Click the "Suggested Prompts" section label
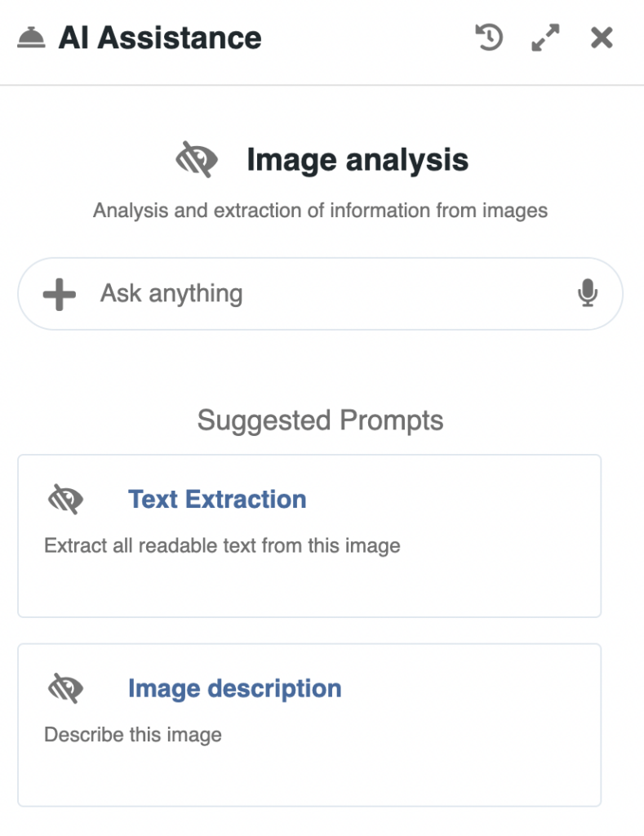The image size is (644, 836). [320, 420]
